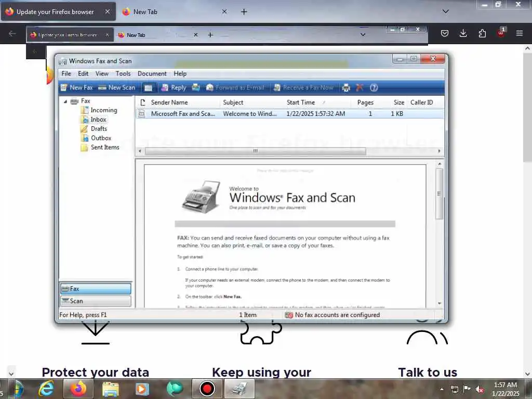Sort by Sender Name column header

pyautogui.click(x=183, y=102)
